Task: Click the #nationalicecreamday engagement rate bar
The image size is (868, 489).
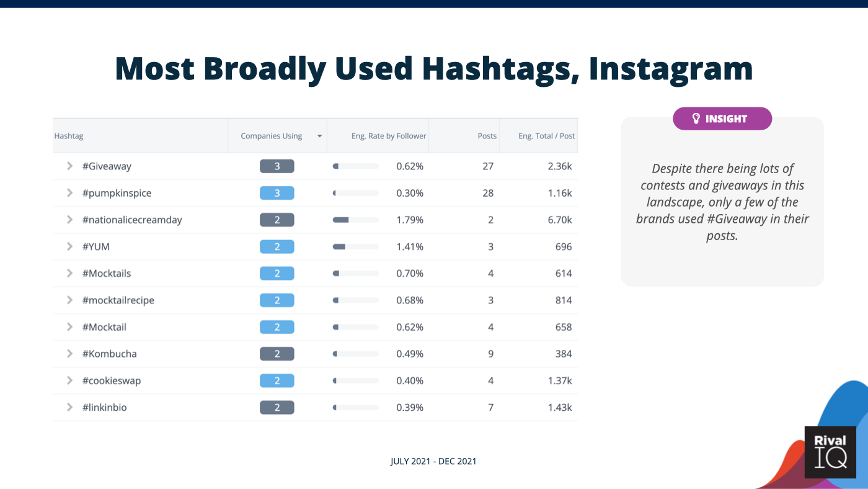Action: pos(355,220)
